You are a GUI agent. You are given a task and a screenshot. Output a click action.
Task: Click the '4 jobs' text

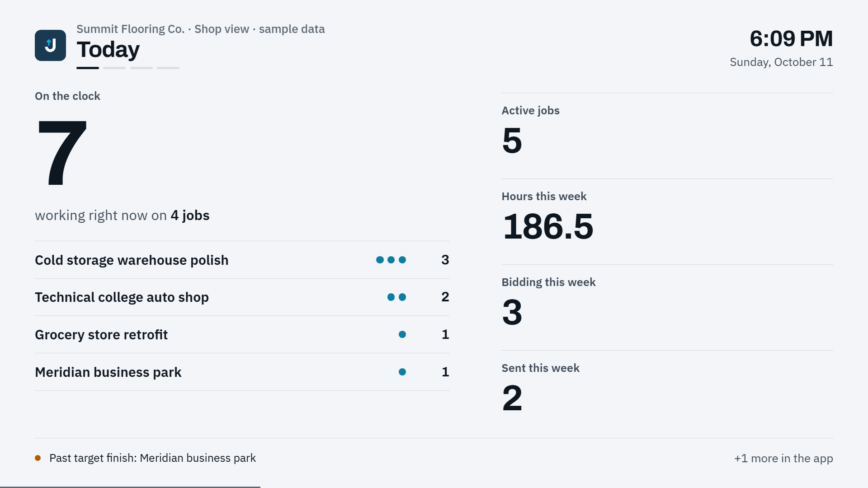(190, 216)
